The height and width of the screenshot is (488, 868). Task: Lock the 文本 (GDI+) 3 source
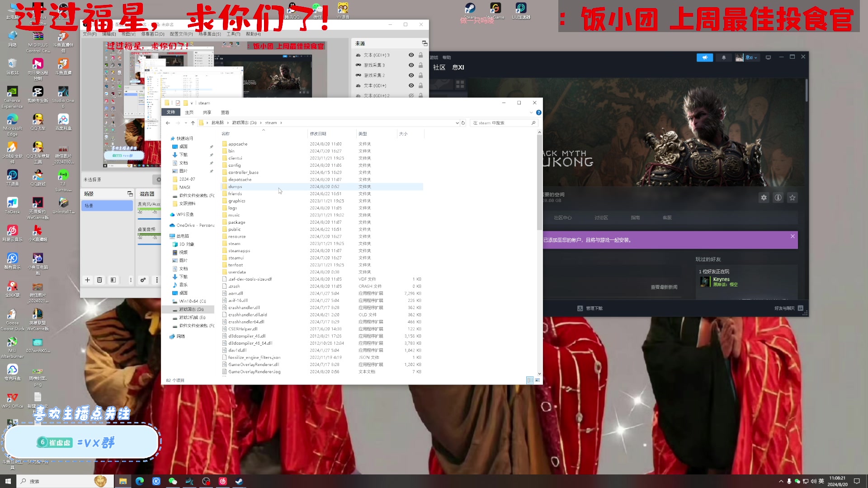coord(420,55)
